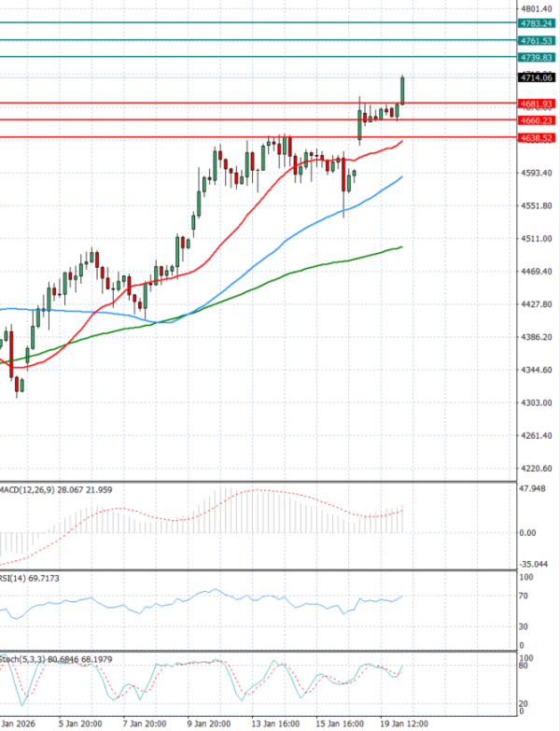This screenshot has height=731, width=560.
Task: Select the RSI(14) indicator label
Action: tap(30, 577)
